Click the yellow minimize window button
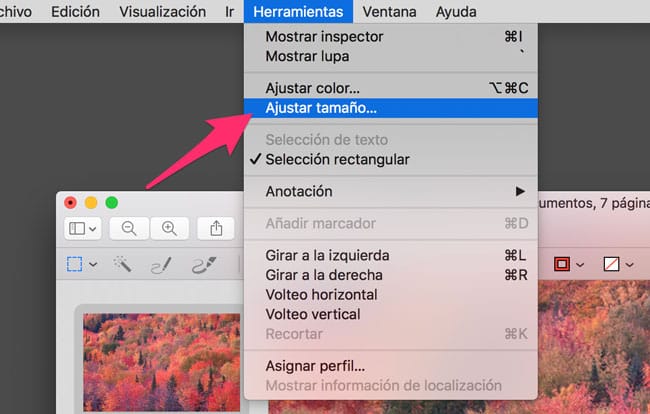This screenshot has height=414, width=650. coord(91,203)
